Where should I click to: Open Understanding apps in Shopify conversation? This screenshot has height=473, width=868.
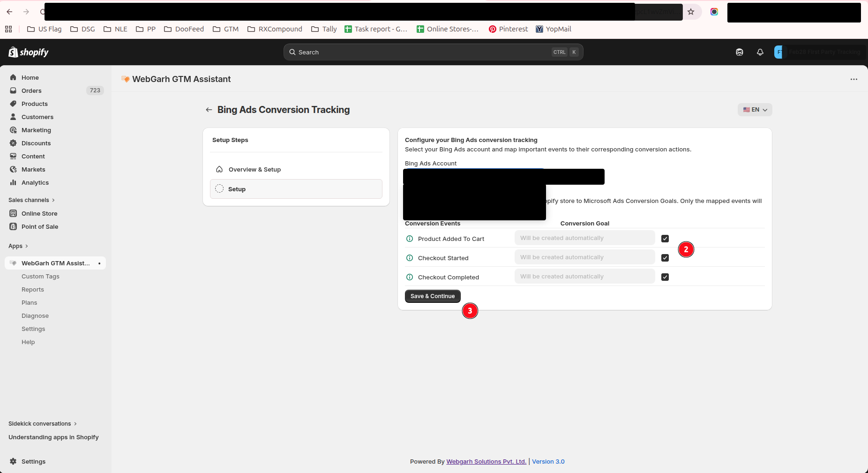coord(53,437)
